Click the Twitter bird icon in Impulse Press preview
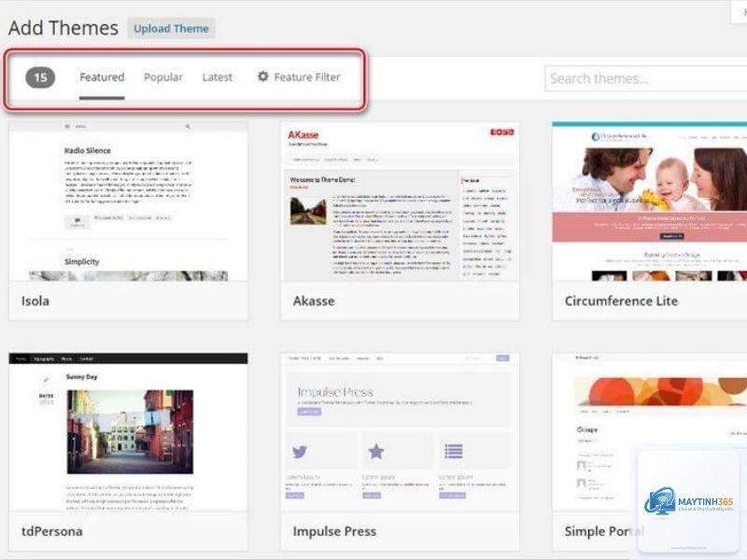Image resolution: width=747 pixels, height=560 pixels. pos(299,452)
